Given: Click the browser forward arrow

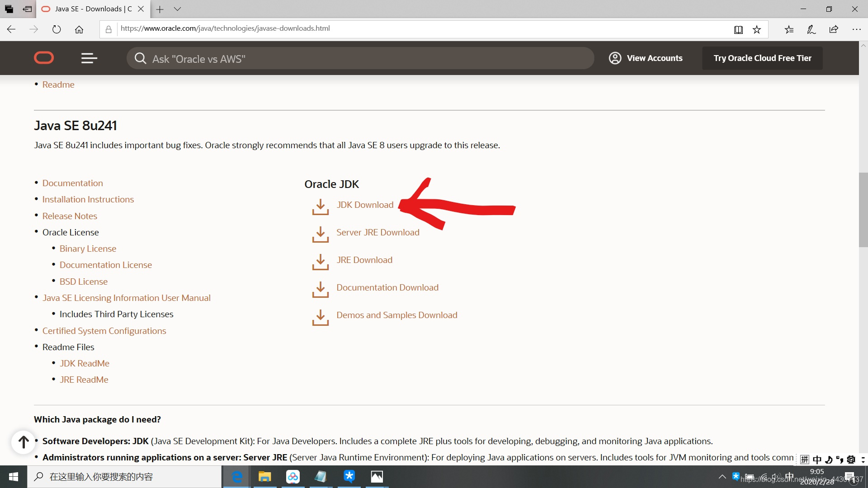Looking at the screenshot, I should point(34,29).
